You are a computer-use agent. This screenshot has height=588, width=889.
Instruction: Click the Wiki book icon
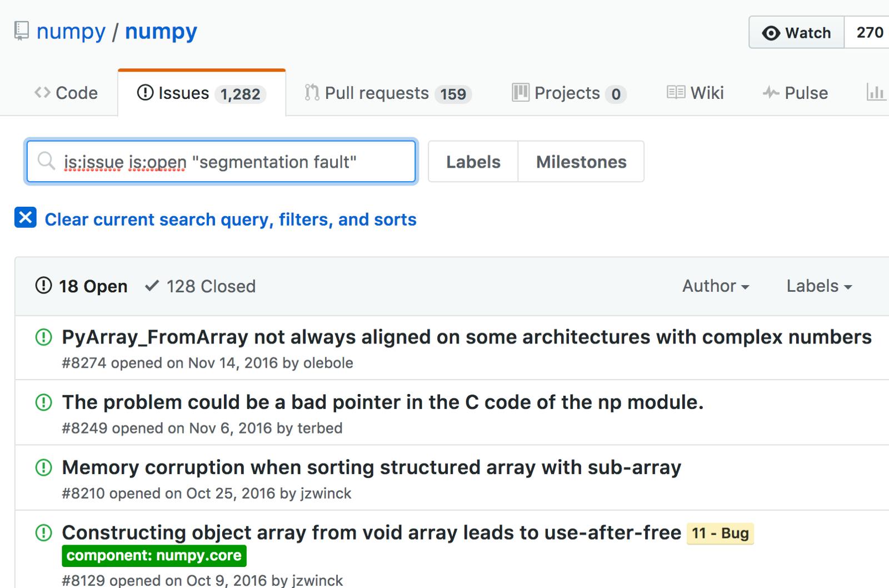pyautogui.click(x=677, y=92)
